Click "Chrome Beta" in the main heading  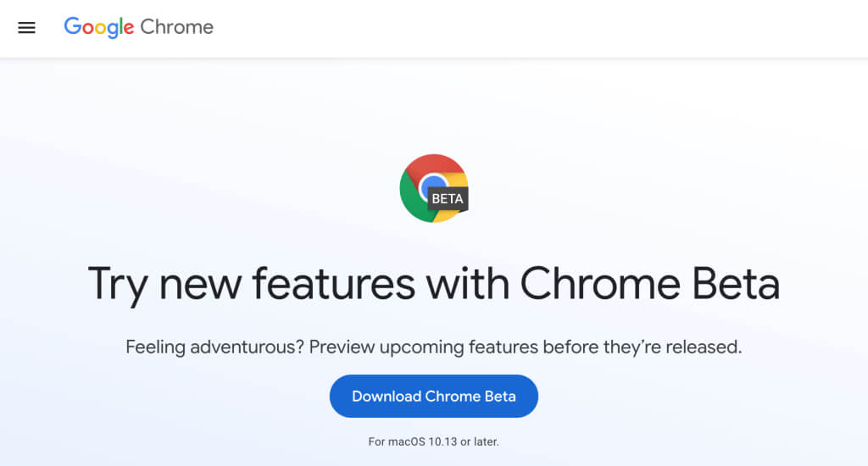pos(649,284)
